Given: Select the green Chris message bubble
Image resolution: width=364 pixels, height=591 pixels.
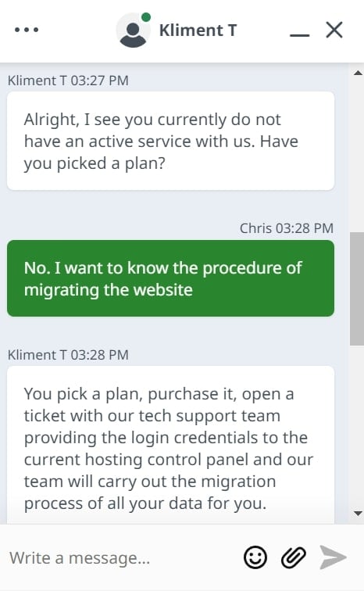Looking at the screenshot, I should point(170,278).
